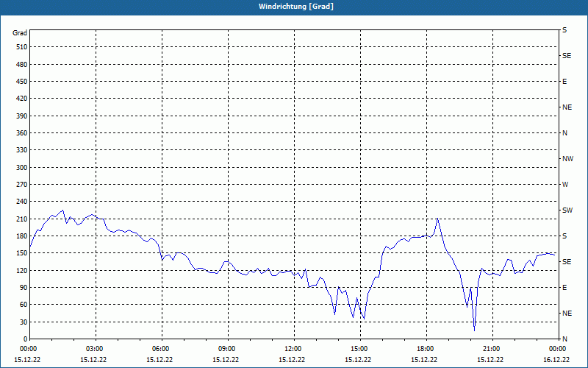The height and width of the screenshot is (368, 588).
Task: Select the 120 degree axis label
Action: 21,270
